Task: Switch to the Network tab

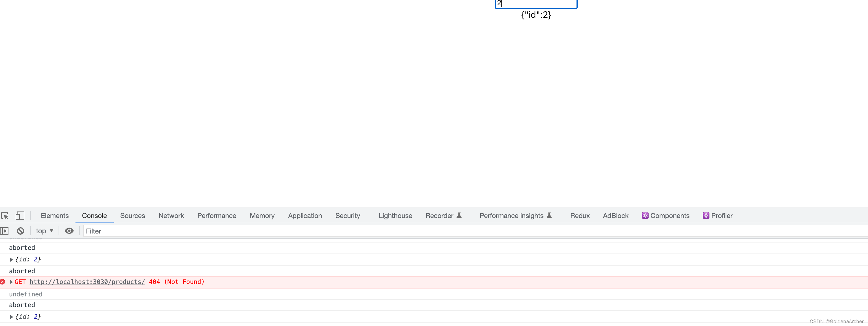Action: [x=171, y=216]
